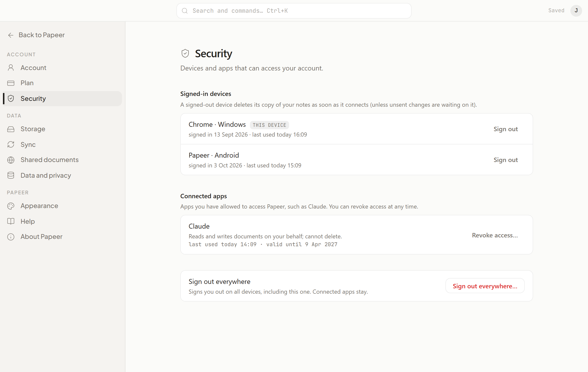Screen dimensions: 588x372
Task: Open Shared documents settings
Action: coord(62,160)
